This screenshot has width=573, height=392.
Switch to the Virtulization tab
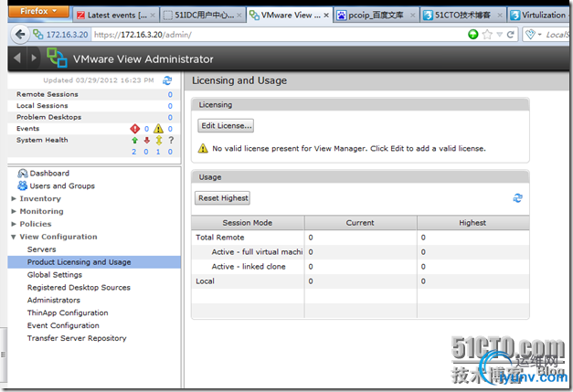point(539,16)
